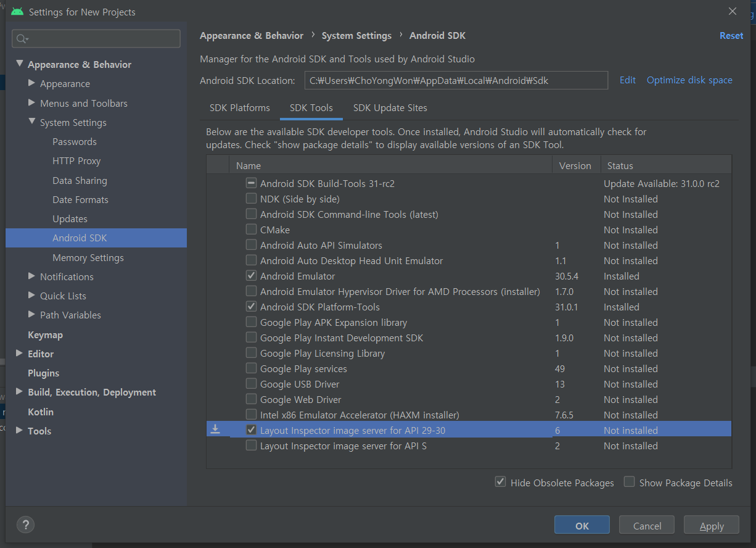756x548 pixels.
Task: Click the Apply button
Action: point(712,526)
